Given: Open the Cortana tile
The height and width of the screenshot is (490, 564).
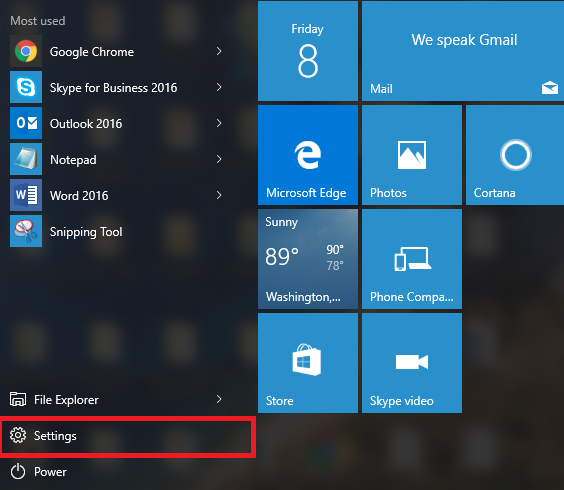Looking at the screenshot, I should (515, 155).
